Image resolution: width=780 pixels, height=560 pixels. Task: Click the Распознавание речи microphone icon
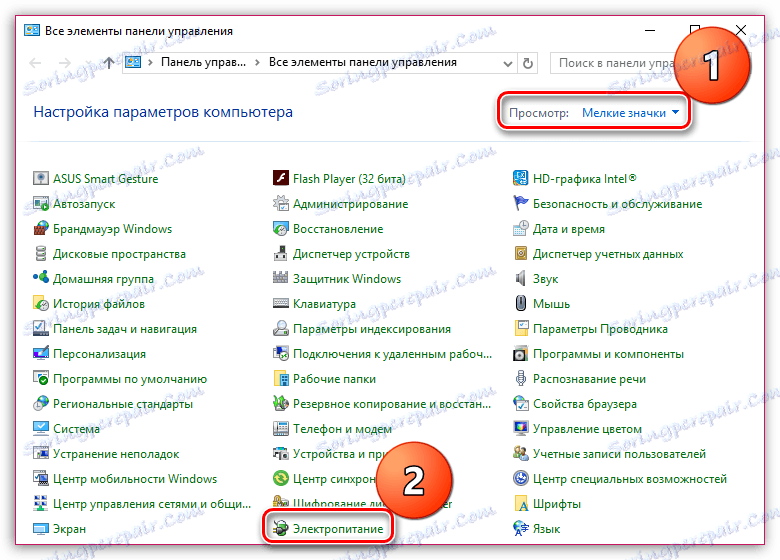tap(520, 378)
